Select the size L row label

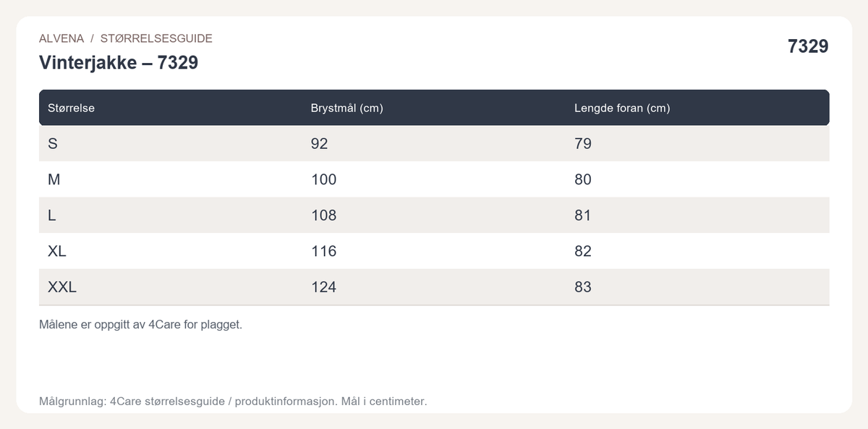pos(51,215)
